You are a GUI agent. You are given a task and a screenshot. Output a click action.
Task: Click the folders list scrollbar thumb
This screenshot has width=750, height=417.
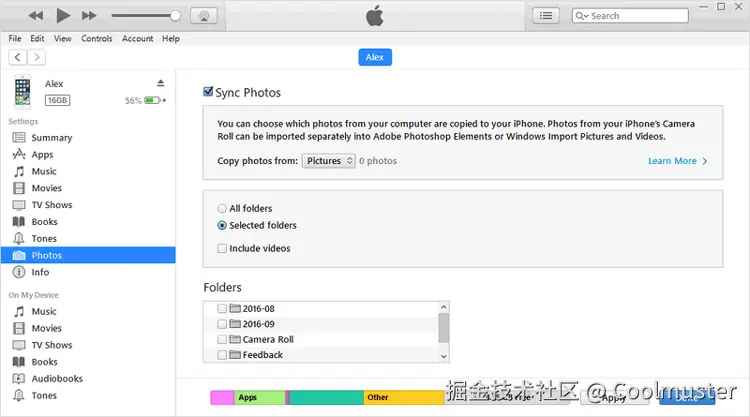(443, 328)
